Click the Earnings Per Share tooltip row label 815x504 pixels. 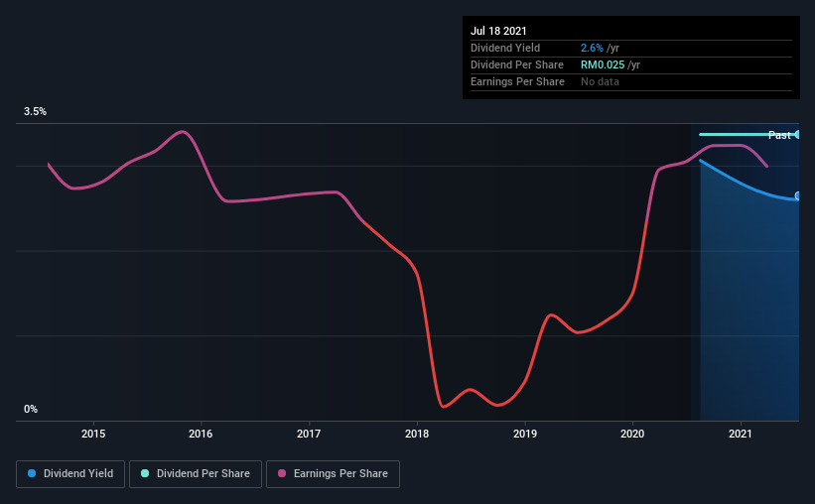click(518, 81)
